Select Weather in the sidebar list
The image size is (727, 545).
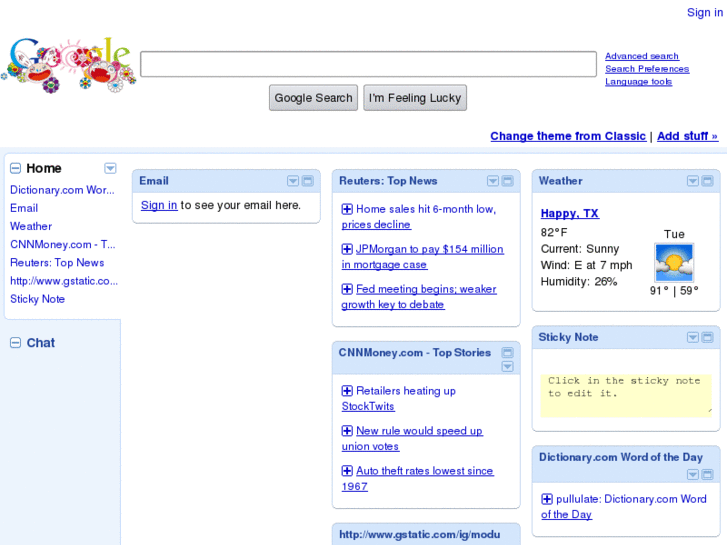click(31, 226)
